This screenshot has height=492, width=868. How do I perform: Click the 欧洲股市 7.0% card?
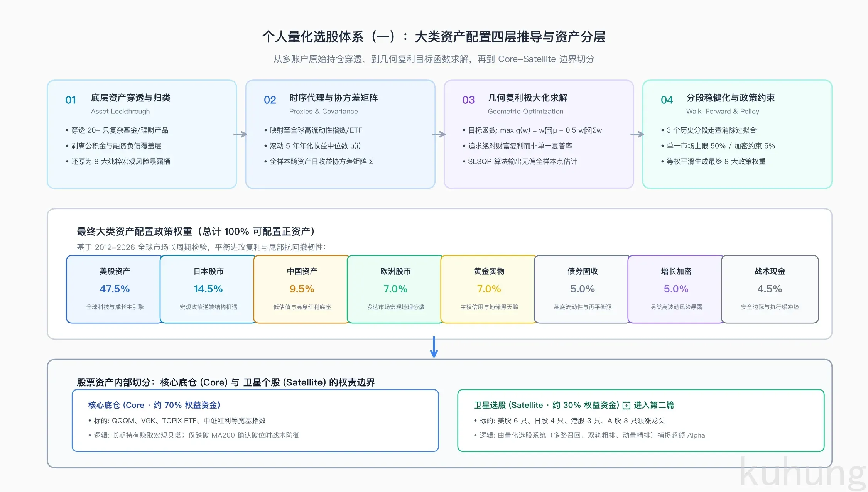tap(395, 289)
